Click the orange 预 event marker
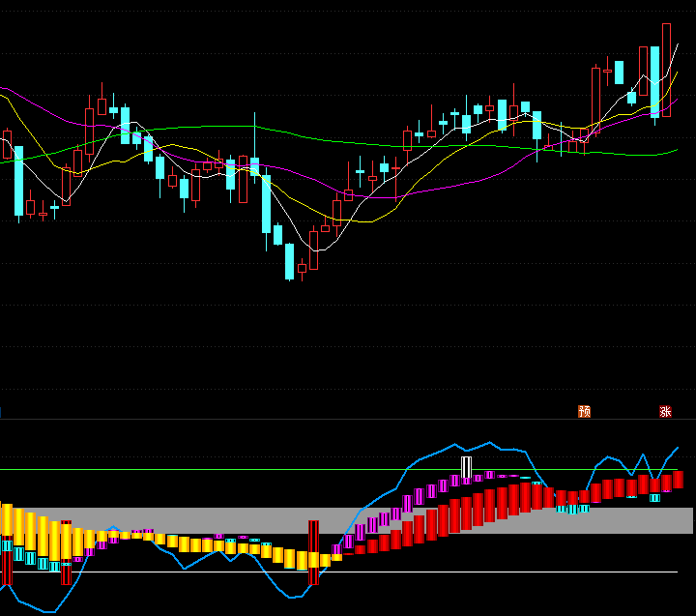The image size is (696, 616). click(x=584, y=412)
